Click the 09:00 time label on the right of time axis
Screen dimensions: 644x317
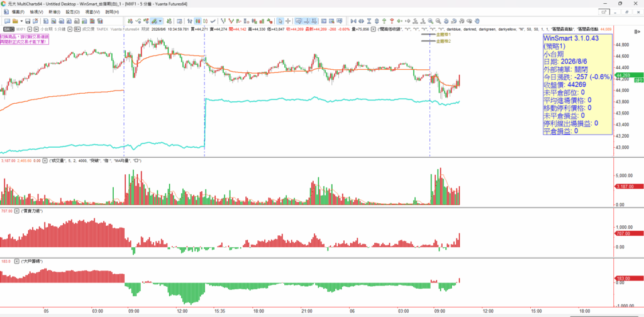pos(440,311)
